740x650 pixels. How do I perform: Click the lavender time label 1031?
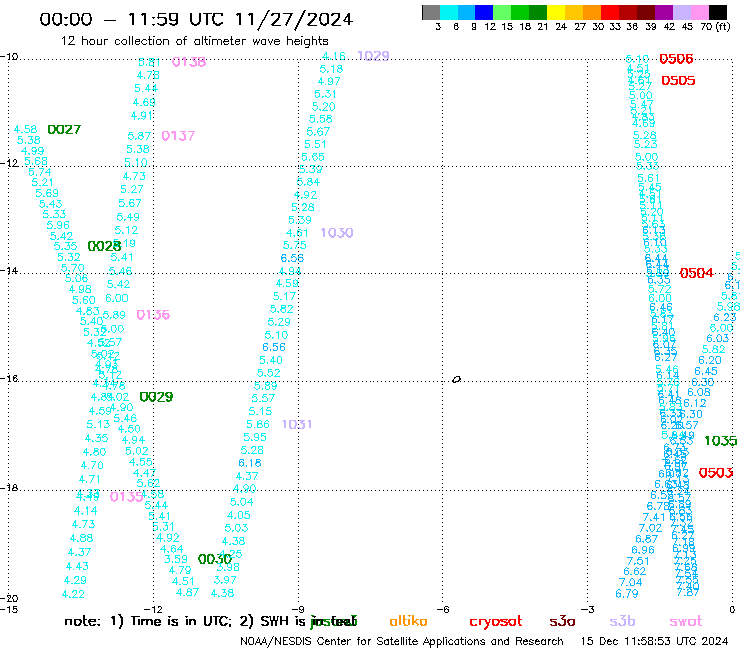point(297,424)
